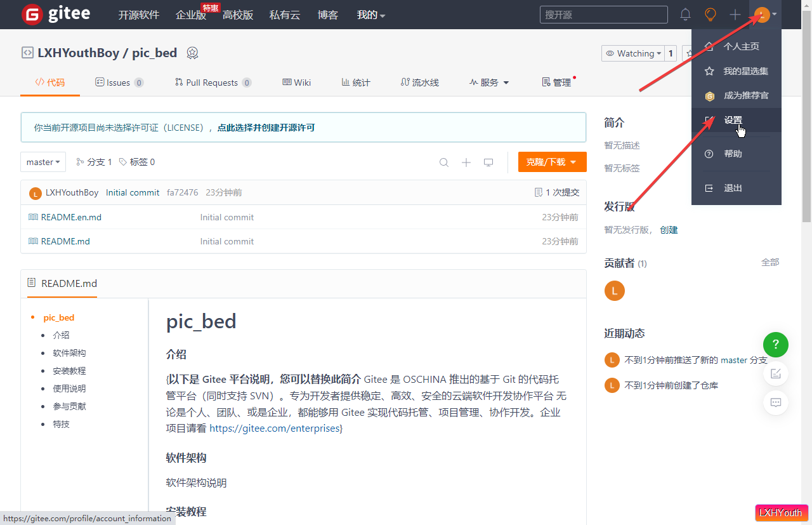Click contributor avatar L in 贡献者 section
Image resolution: width=812 pixels, height=525 pixels.
click(614, 291)
